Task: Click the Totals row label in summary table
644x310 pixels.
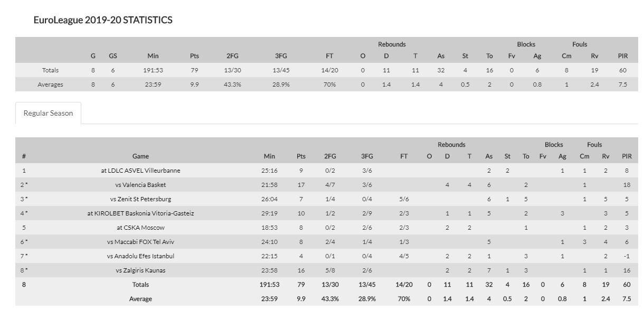Action: [51, 70]
